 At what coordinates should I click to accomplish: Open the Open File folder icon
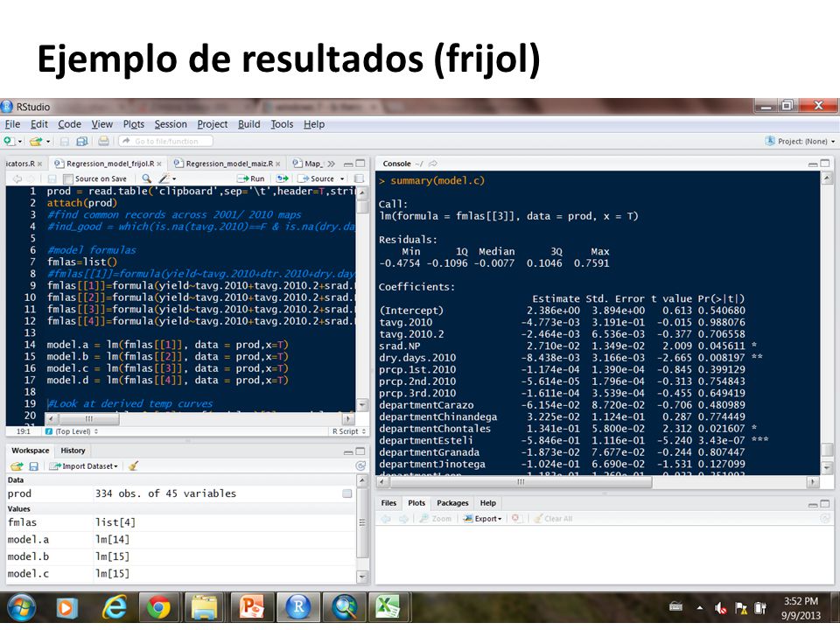tap(36, 142)
